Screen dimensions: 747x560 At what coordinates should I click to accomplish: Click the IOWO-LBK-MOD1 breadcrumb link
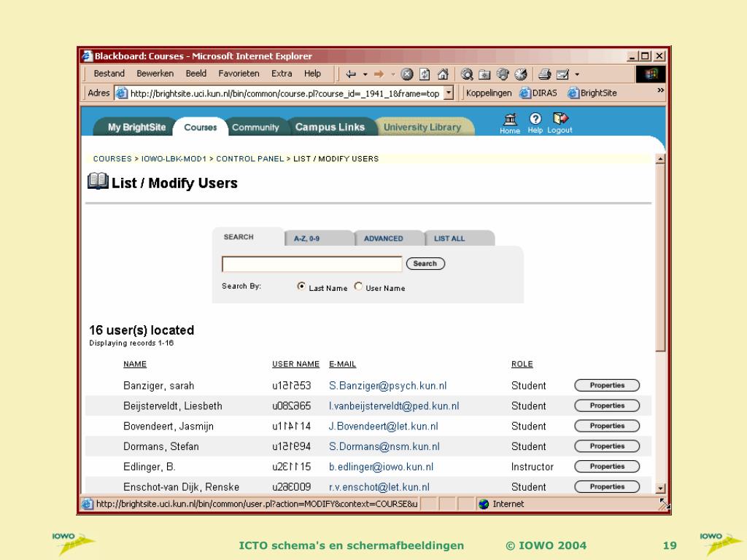coord(174,158)
